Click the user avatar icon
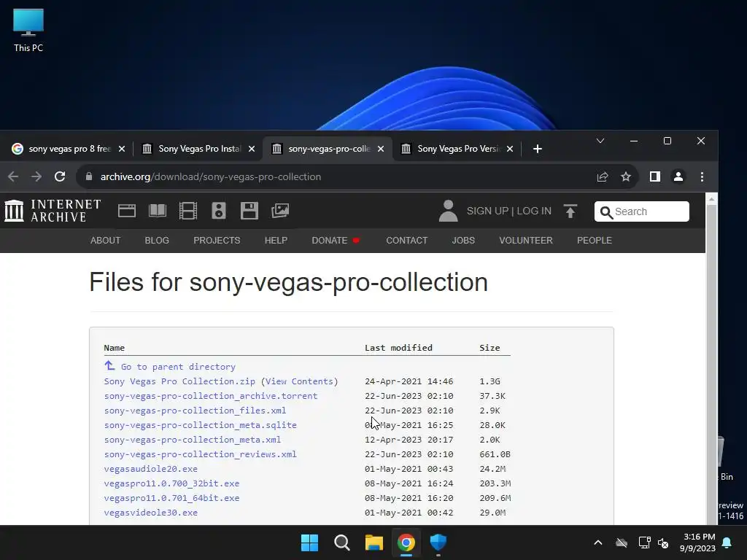The height and width of the screenshot is (560, 747). click(x=448, y=211)
